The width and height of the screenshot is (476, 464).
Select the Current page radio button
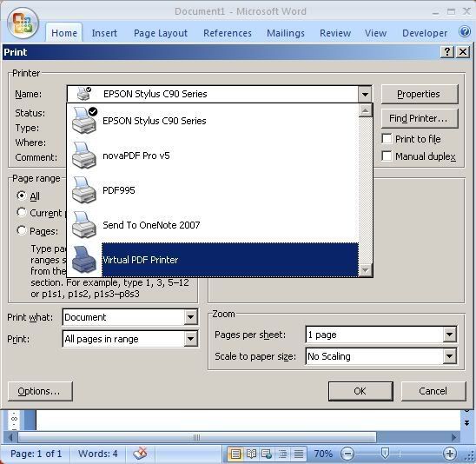pyautogui.click(x=21, y=212)
